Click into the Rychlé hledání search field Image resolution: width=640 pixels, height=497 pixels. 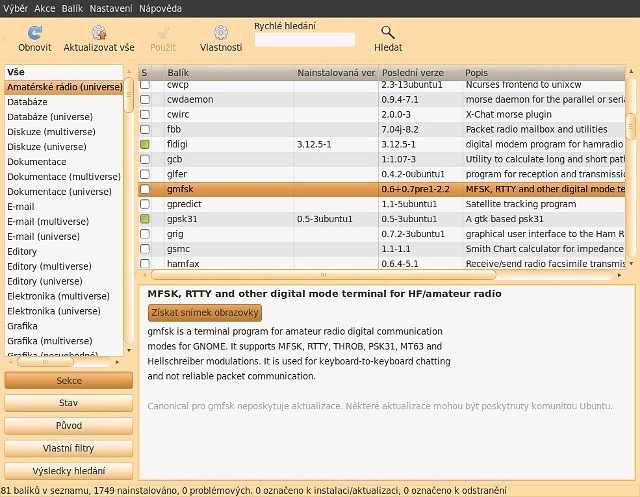305,40
